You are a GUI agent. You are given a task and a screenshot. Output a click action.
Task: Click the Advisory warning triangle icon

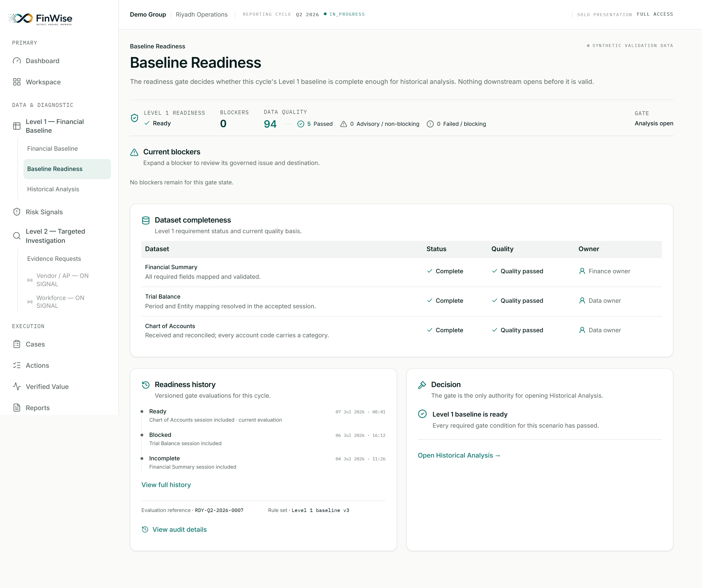pos(344,124)
